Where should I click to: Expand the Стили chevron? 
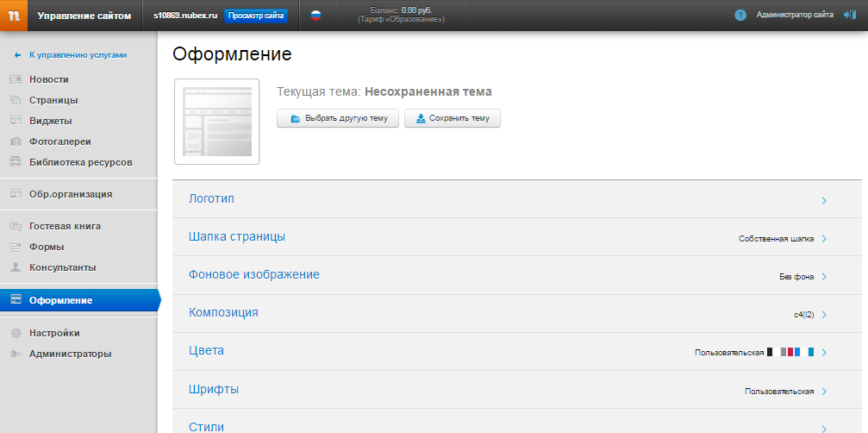click(824, 428)
